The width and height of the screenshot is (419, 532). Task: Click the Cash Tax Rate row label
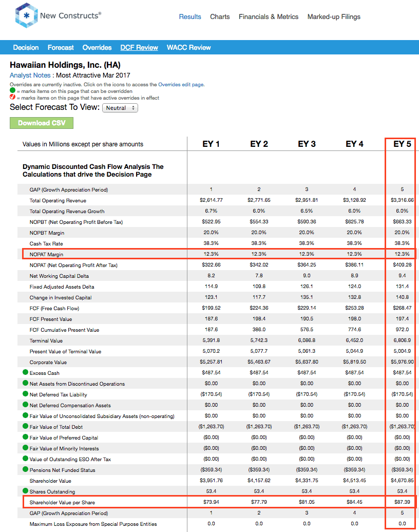coord(46,243)
